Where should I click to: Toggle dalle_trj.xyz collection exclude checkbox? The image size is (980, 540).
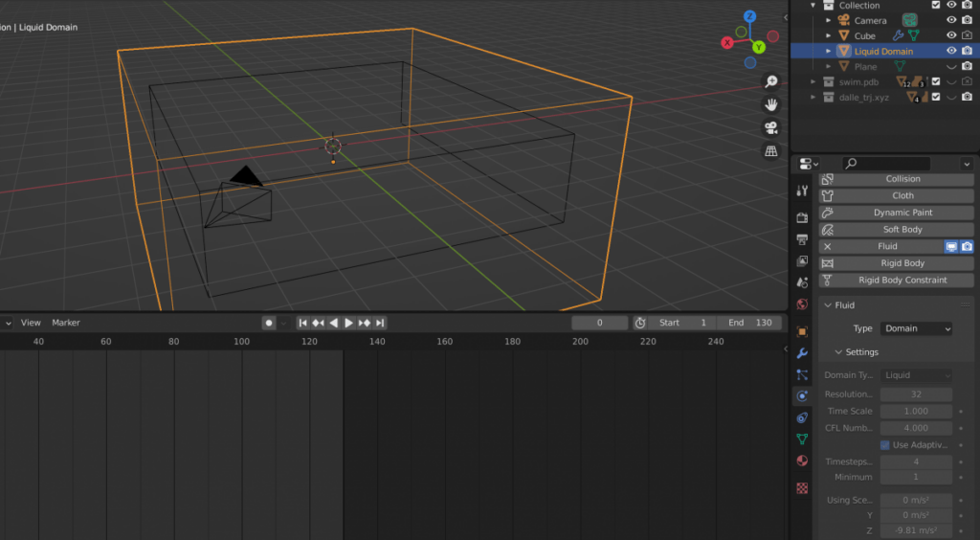tap(936, 97)
